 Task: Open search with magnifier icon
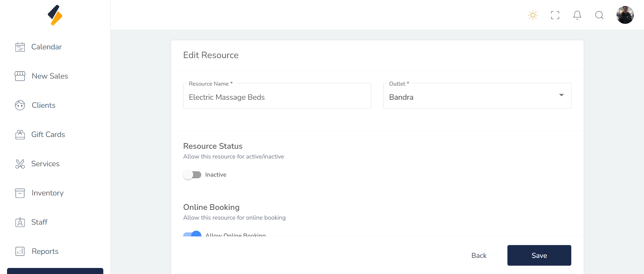599,15
